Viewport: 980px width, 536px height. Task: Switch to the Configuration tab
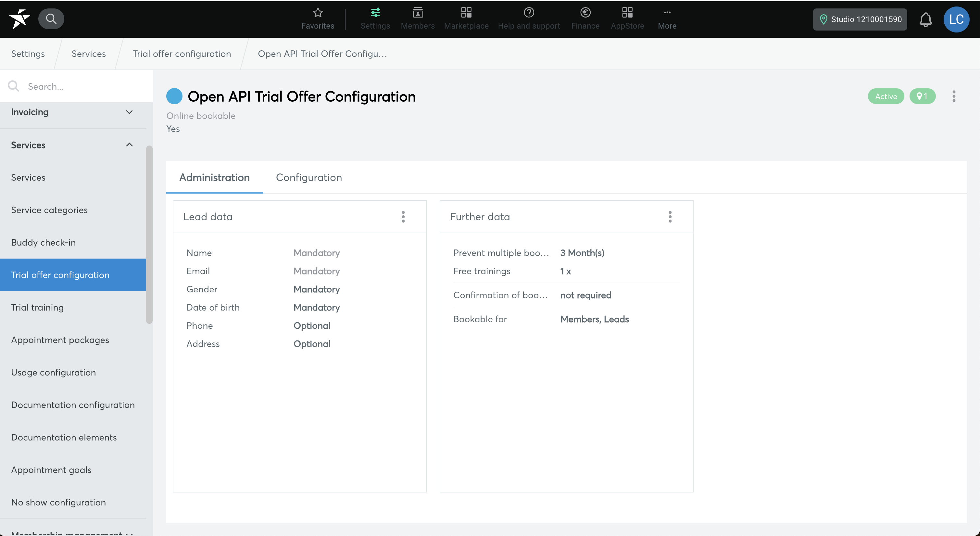(x=308, y=177)
